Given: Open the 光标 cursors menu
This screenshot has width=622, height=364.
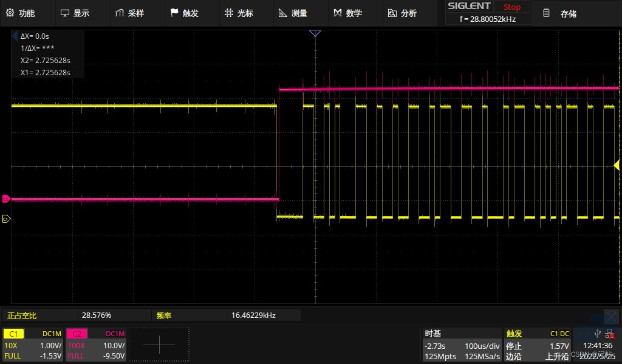Looking at the screenshot, I should [239, 13].
